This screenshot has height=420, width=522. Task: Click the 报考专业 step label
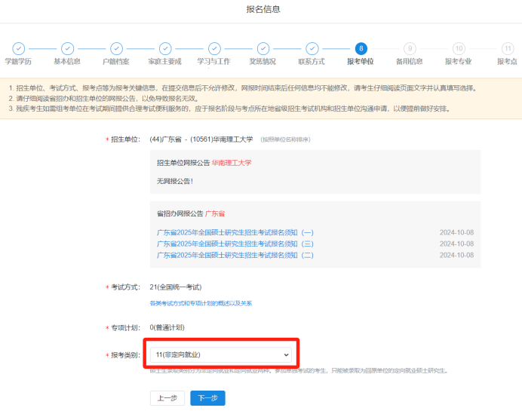click(459, 62)
